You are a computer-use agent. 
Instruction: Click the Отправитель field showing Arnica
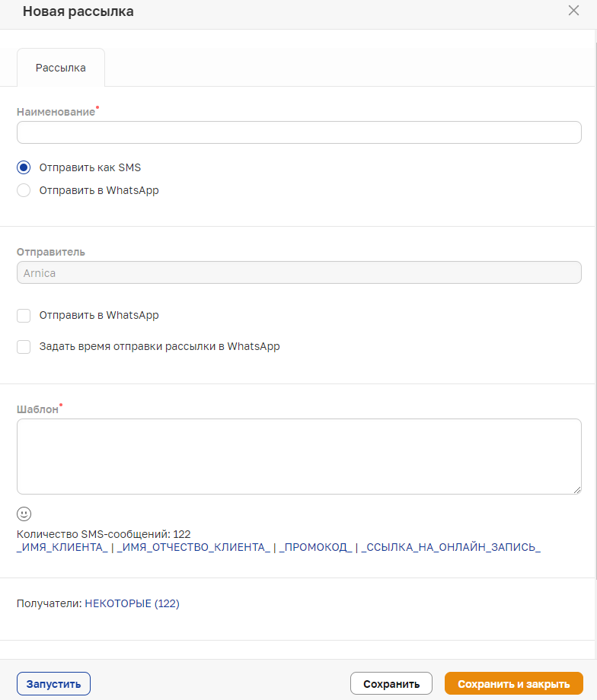299,272
